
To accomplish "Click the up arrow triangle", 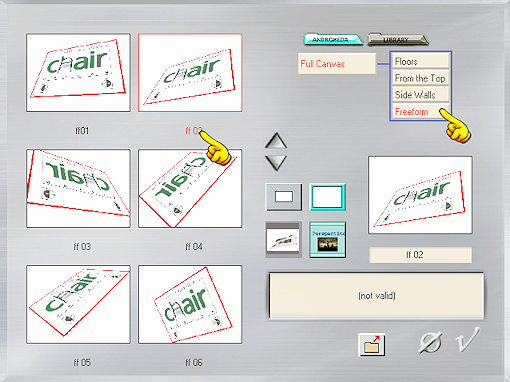I will pos(276,141).
